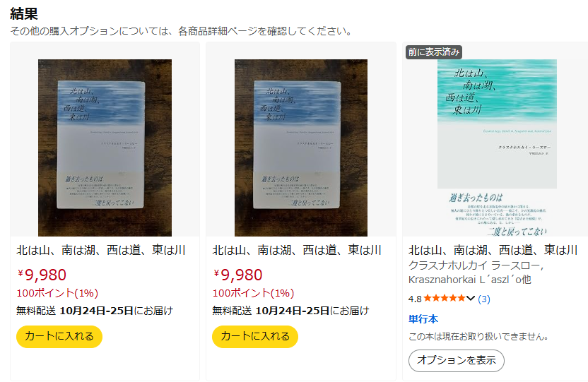Select the 単行本 format link
Image resolution: width=588 pixels, height=382 pixels.
[x=423, y=319]
